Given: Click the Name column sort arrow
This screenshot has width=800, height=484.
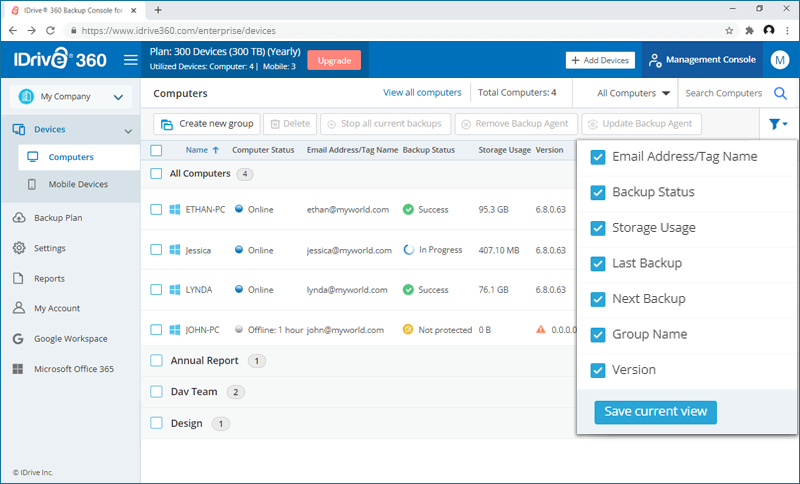Looking at the screenshot, I should pyautogui.click(x=216, y=150).
